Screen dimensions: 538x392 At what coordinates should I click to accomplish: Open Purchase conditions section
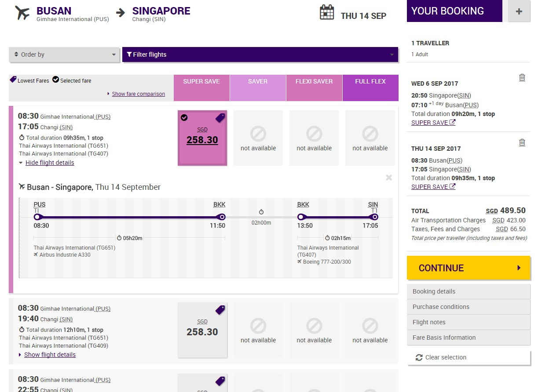pyautogui.click(x=469, y=307)
